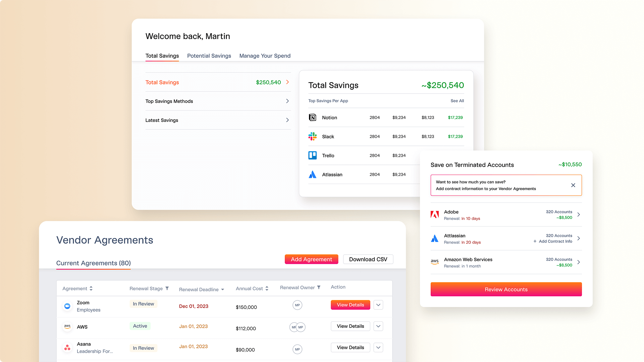The image size is (644, 362).
Task: Click the Notion app icon
Action: click(312, 118)
